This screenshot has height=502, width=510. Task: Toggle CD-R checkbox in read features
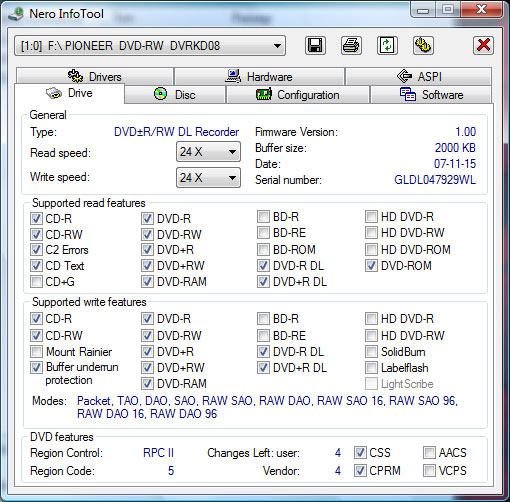tap(36, 219)
